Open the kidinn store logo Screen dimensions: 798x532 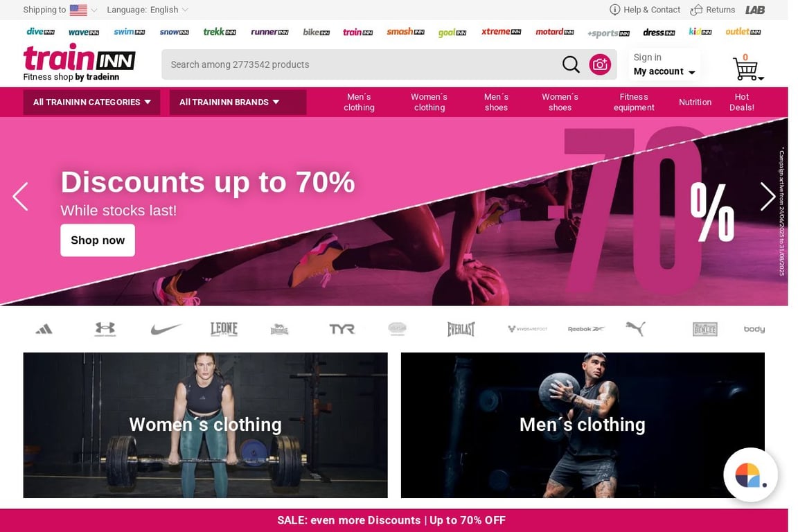tap(700, 32)
